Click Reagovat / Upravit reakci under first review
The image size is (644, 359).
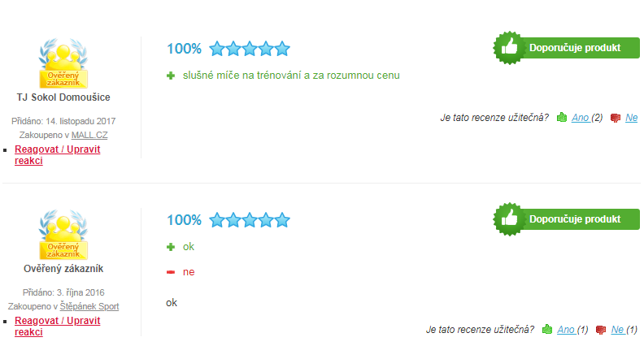coord(58,154)
